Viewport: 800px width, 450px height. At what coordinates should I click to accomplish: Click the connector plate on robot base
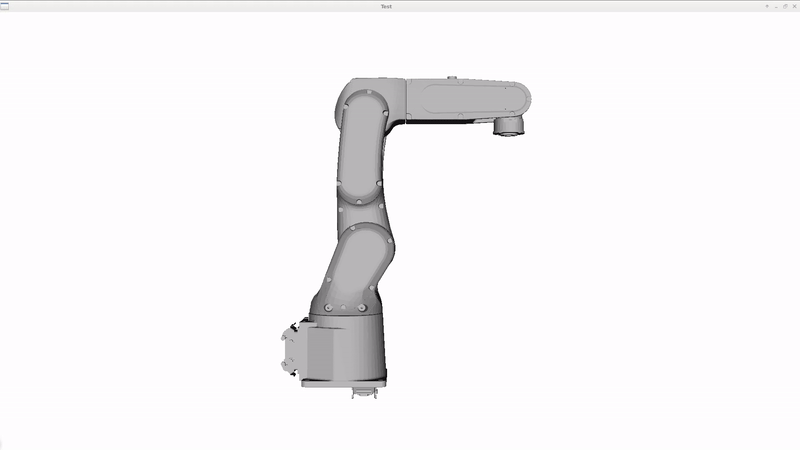291,351
